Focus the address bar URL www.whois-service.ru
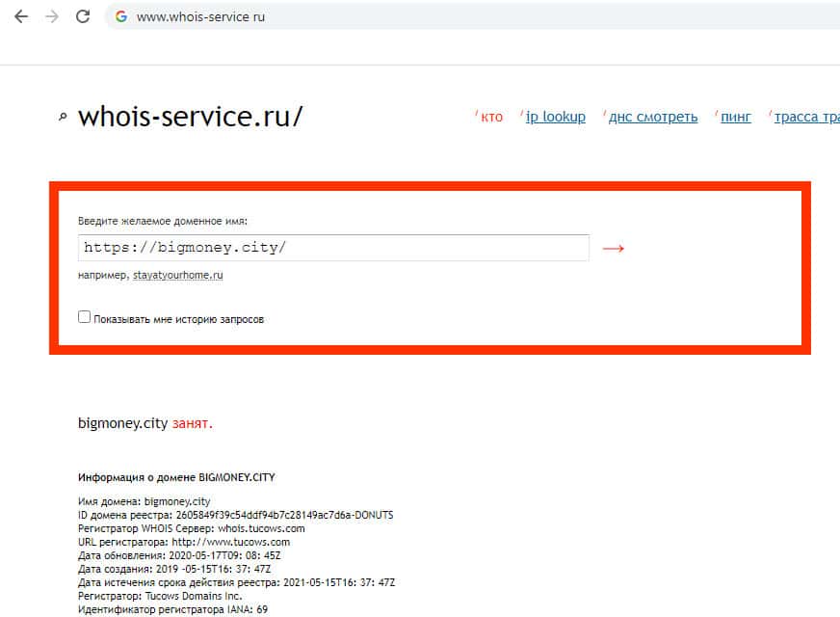The image size is (840, 617). 200,17
